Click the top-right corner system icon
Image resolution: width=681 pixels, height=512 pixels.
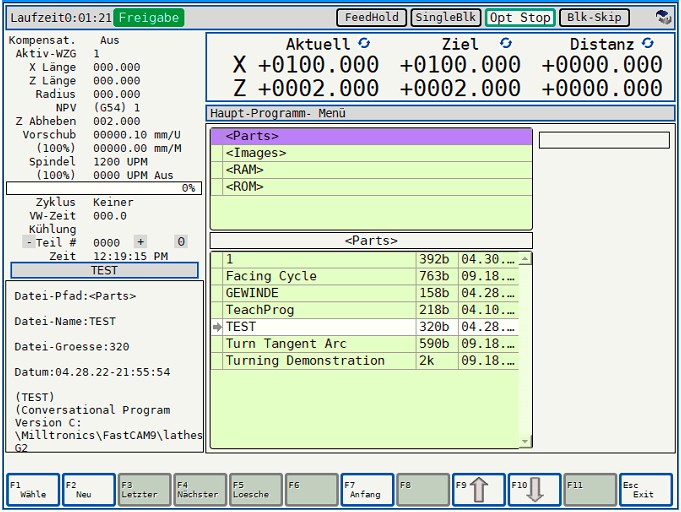pos(663,17)
